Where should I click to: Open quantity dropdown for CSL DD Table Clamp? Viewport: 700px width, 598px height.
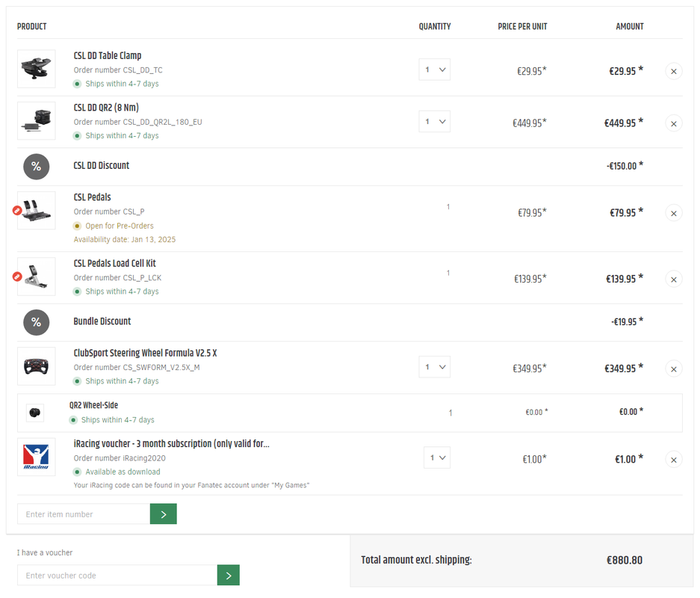pos(434,70)
